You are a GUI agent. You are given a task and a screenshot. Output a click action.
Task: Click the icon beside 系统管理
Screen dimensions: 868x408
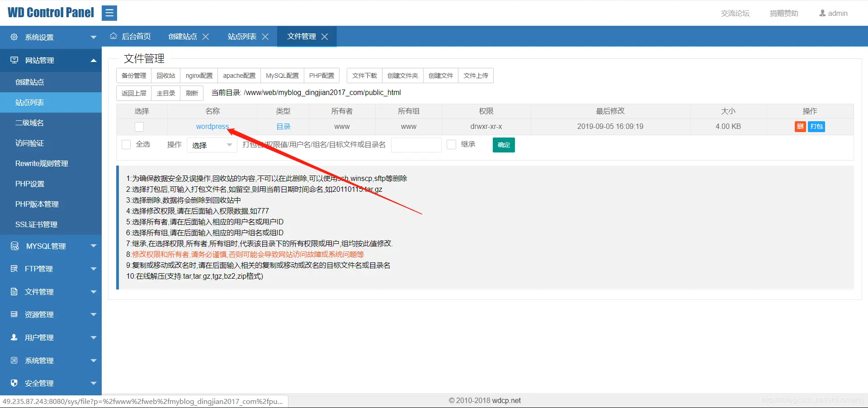(14, 361)
